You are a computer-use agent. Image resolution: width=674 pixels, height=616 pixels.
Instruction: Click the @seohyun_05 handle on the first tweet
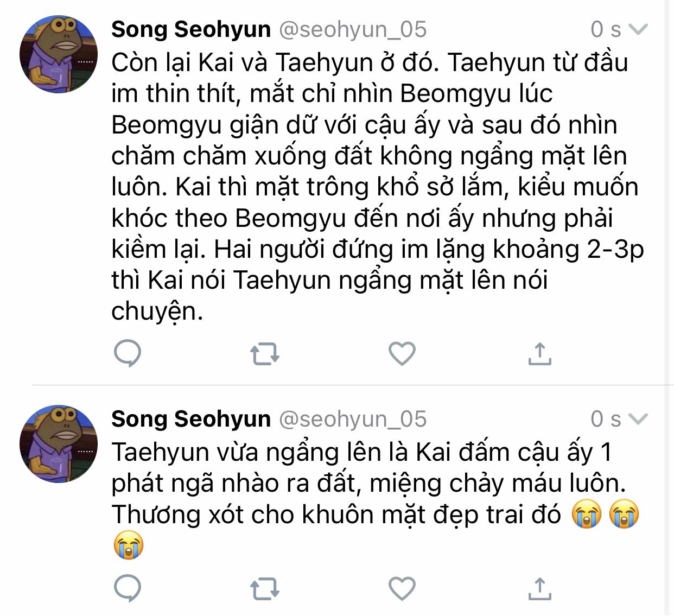[353, 29]
